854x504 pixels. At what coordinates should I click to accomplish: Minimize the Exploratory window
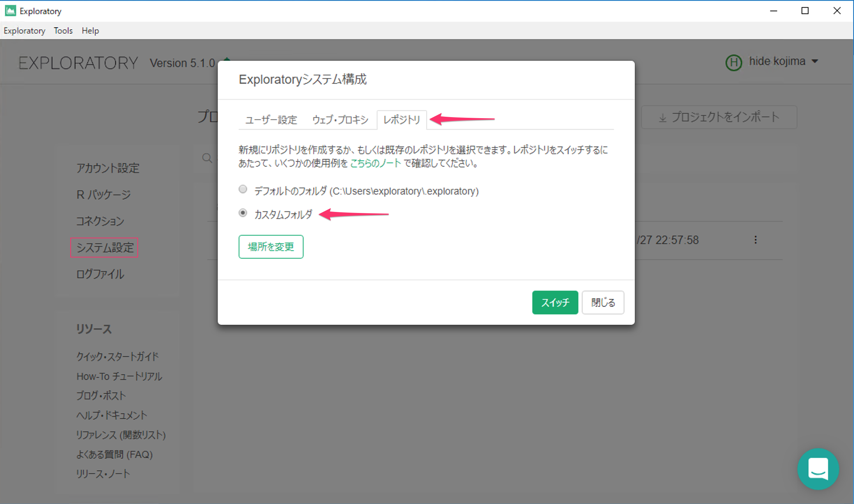tap(773, 11)
